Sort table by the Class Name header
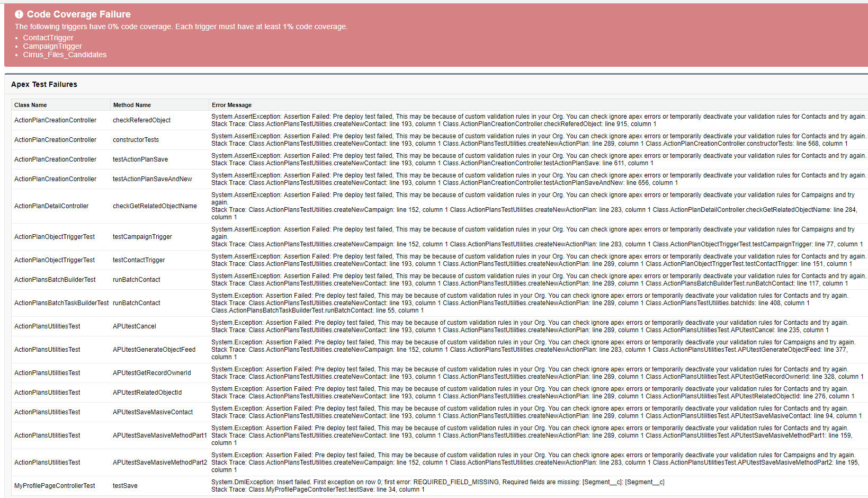 [x=30, y=105]
